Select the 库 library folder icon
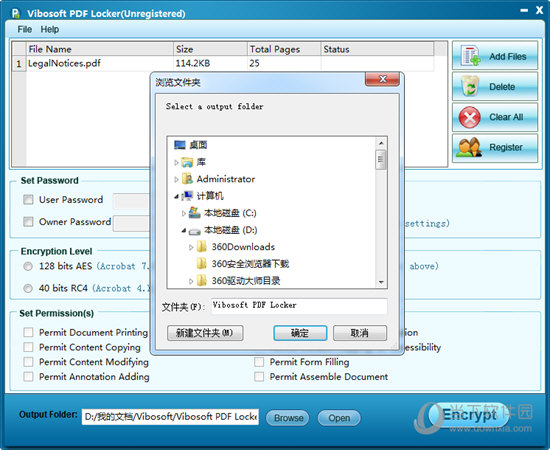 [x=187, y=162]
